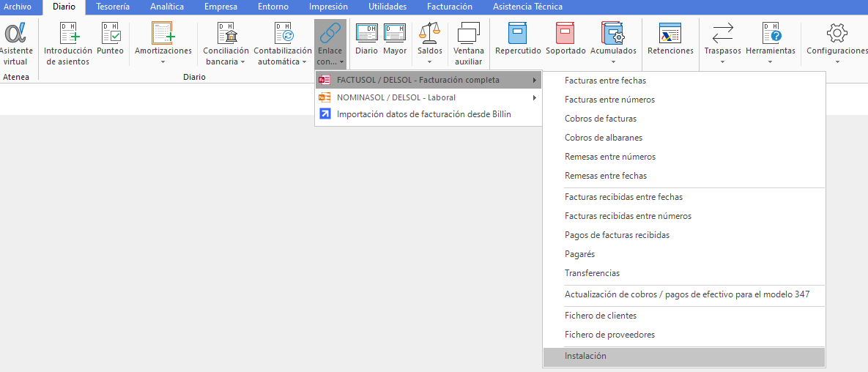Choose Facturas recibidas entre números
Viewport: 868px width, 372px height.
pos(684,216)
